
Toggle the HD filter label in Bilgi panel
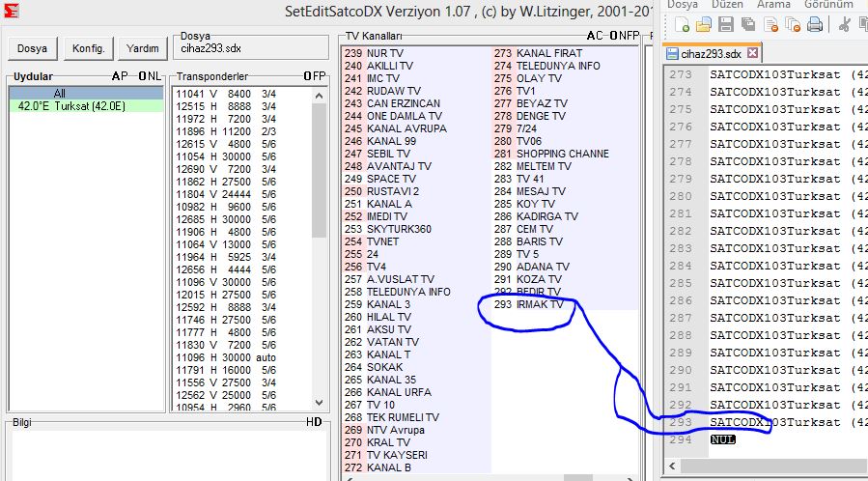pos(314,422)
